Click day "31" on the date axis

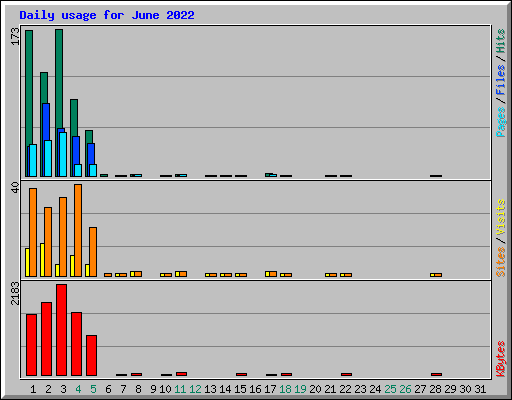tap(480, 389)
